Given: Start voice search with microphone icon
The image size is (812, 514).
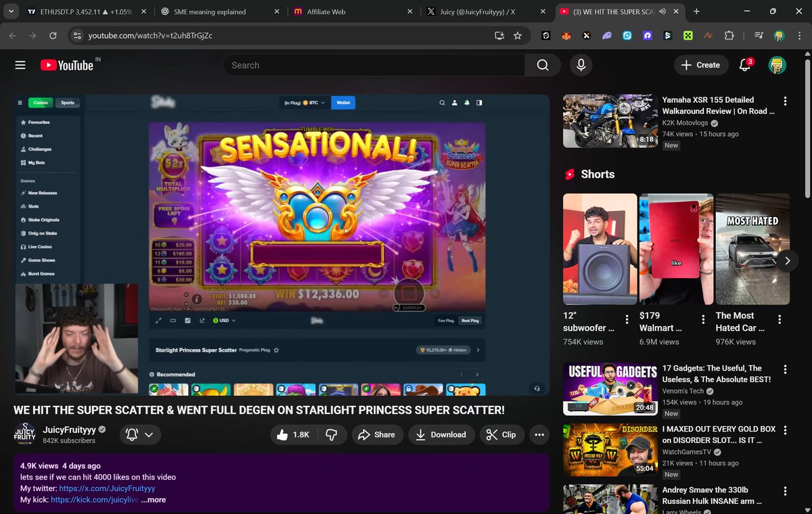Looking at the screenshot, I should 580,65.
